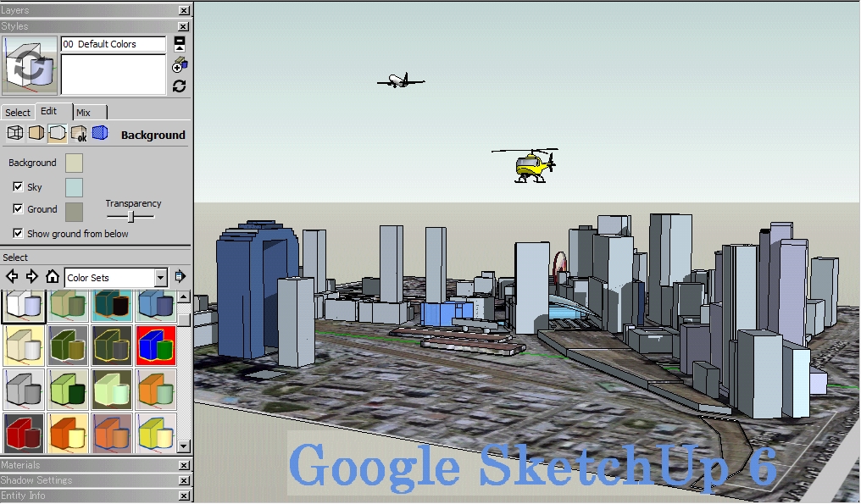Open Watermark settings icon
861x504 pixels.
coord(79,134)
